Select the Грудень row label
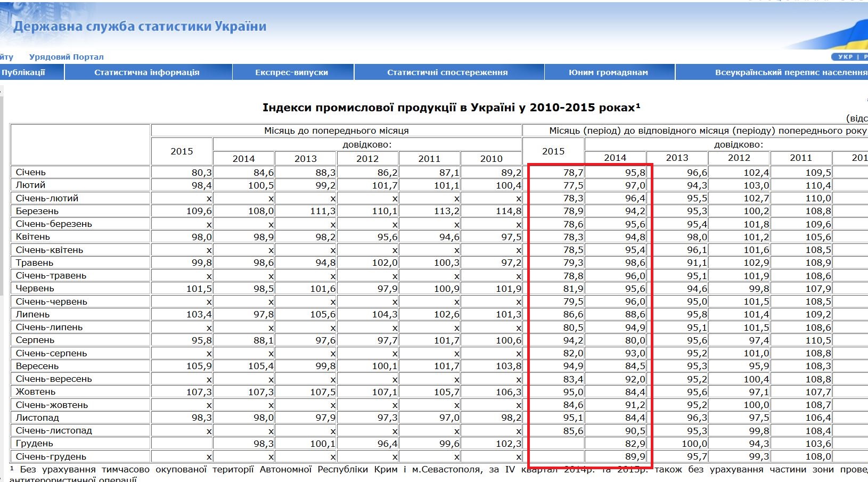The image size is (868, 482). click(34, 444)
